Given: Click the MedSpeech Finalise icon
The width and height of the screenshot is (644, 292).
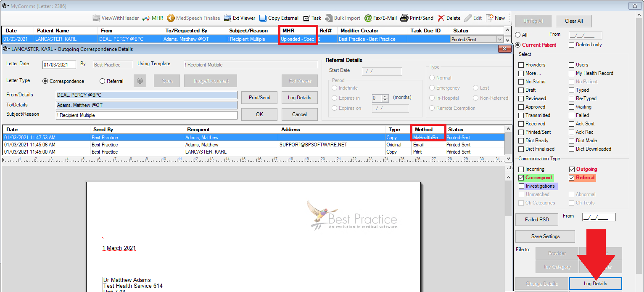Looking at the screenshot, I should click(171, 18).
